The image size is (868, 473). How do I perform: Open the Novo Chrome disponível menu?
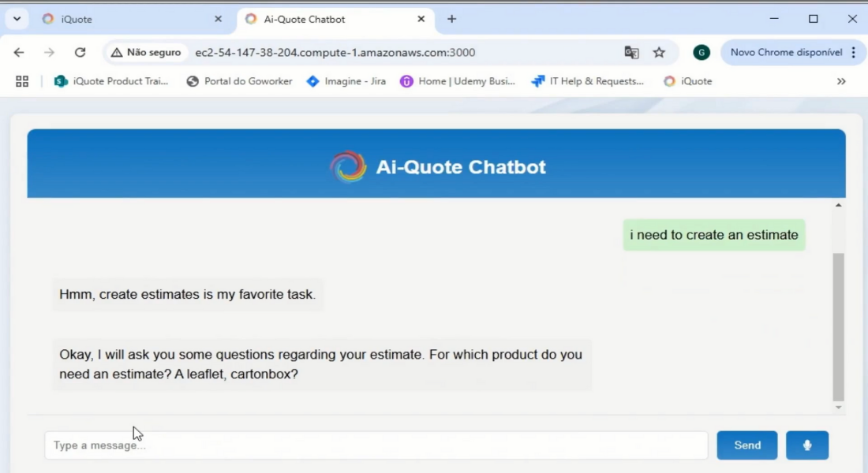[x=793, y=53]
